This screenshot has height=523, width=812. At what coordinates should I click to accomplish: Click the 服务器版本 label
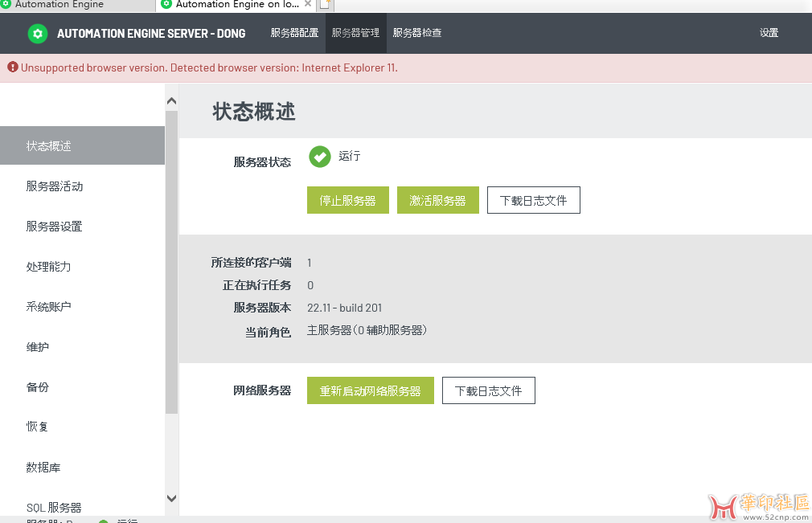(x=262, y=307)
